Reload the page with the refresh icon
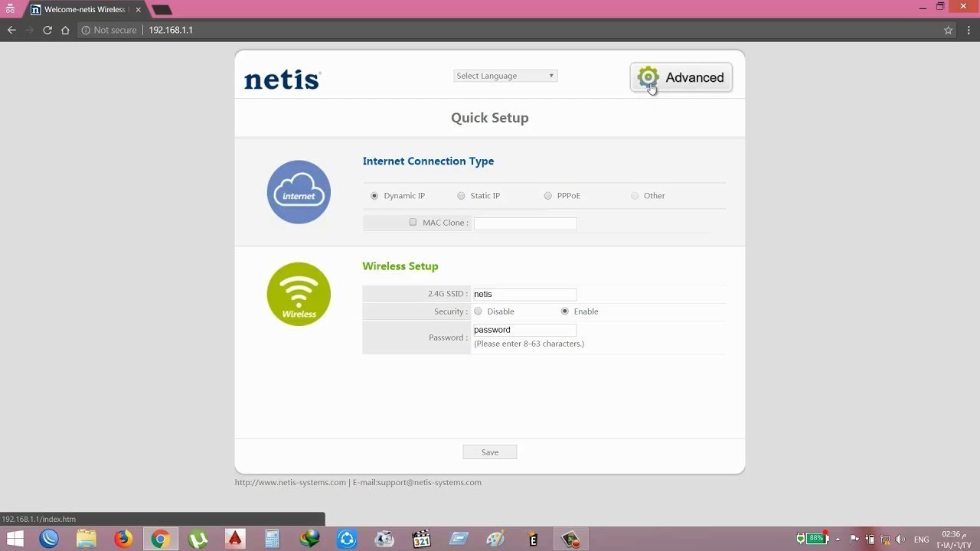980x551 pixels. point(47,30)
